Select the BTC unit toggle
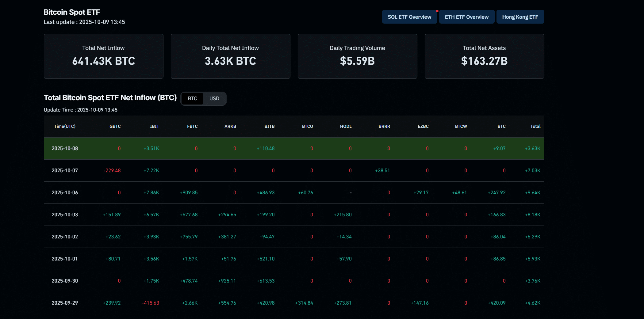644x319 pixels. pyautogui.click(x=192, y=99)
